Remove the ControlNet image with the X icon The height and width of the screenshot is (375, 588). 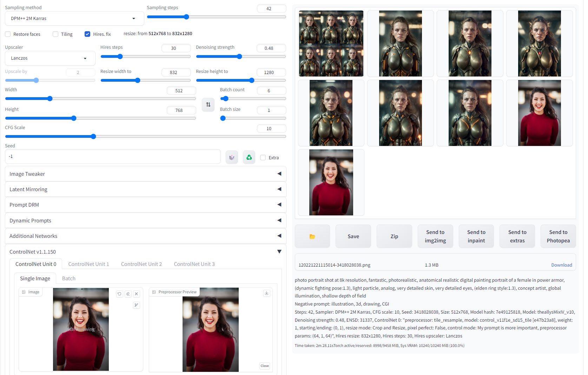click(137, 294)
